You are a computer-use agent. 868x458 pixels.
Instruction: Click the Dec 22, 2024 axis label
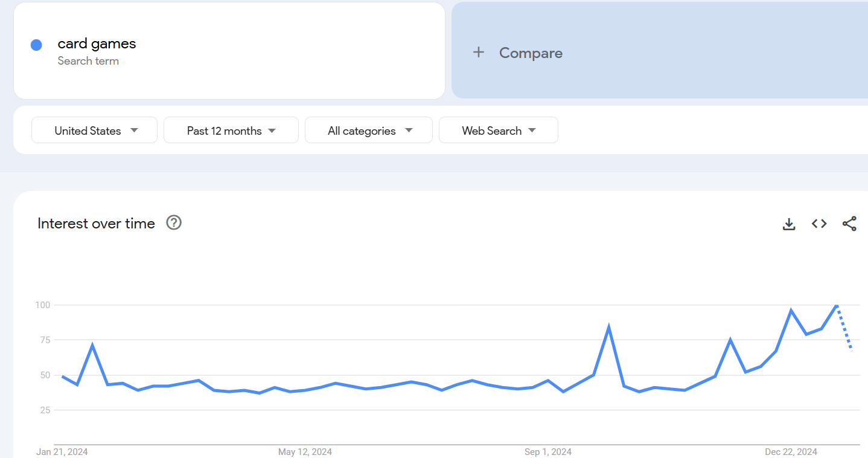(790, 451)
